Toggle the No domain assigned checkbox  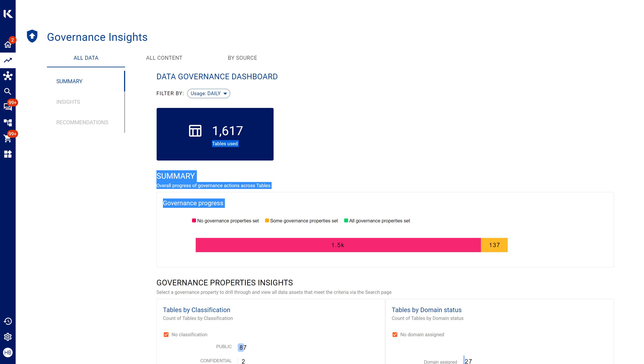click(x=395, y=334)
